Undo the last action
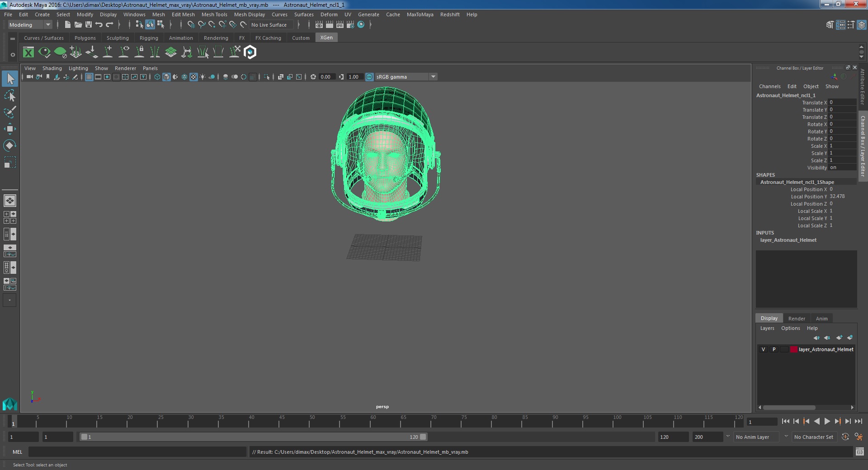Viewport: 868px width, 470px height. [x=99, y=25]
